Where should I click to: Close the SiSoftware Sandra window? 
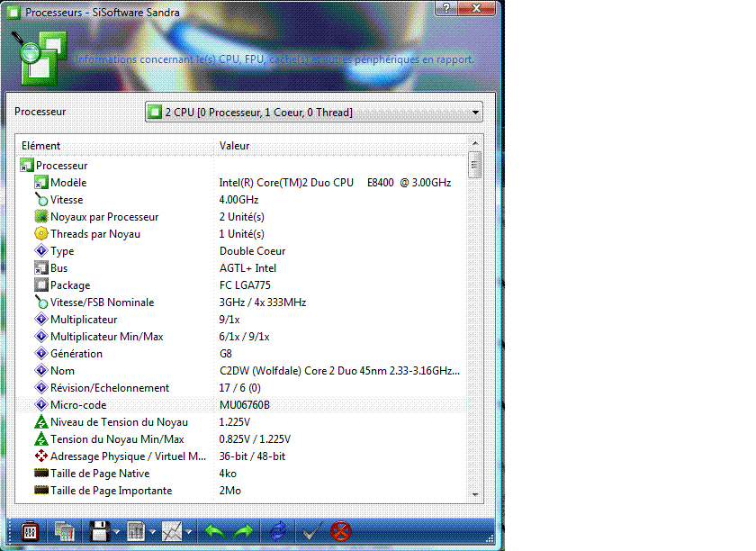476,8
